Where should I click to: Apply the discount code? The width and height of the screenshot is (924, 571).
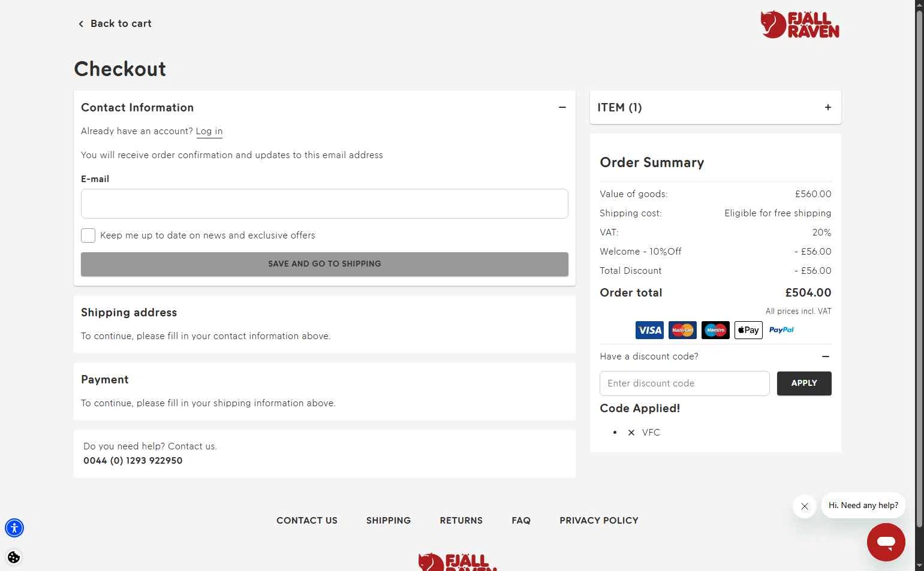pos(804,383)
